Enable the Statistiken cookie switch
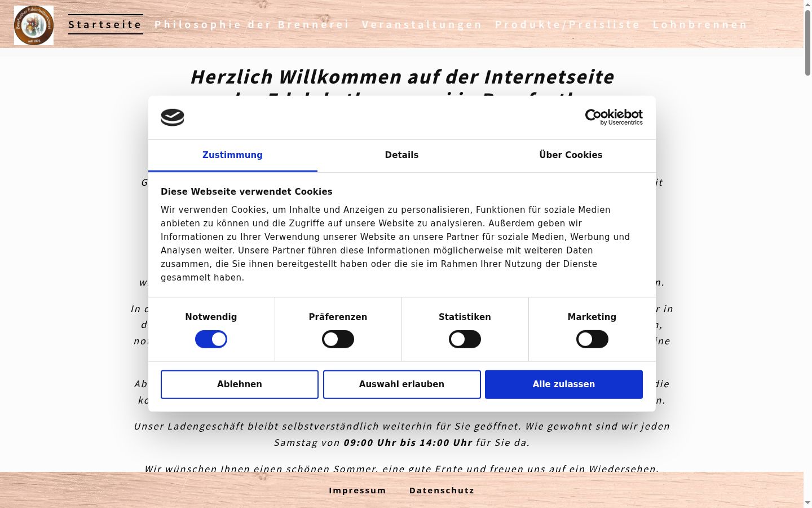The width and height of the screenshot is (812, 508). (x=465, y=339)
